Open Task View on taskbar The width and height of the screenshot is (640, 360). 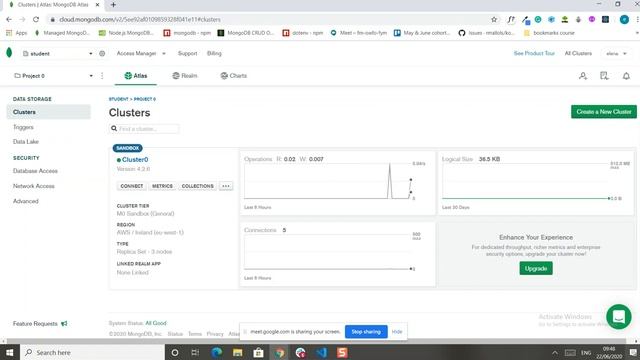coord(195,353)
